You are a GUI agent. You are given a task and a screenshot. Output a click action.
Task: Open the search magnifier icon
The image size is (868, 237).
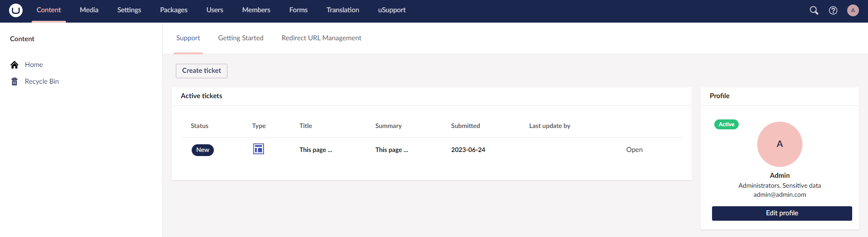(x=814, y=10)
